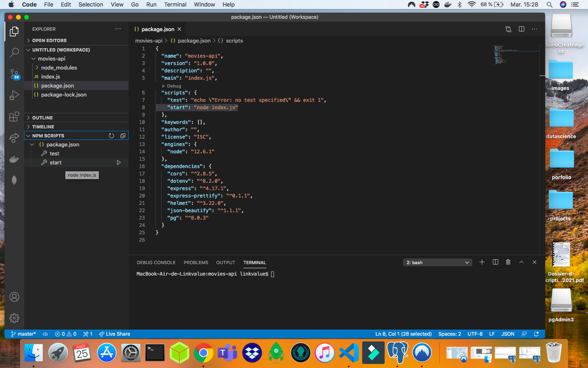This screenshot has width=588, height=368.
Task: Open the Run and Debug view
Action: point(14,95)
